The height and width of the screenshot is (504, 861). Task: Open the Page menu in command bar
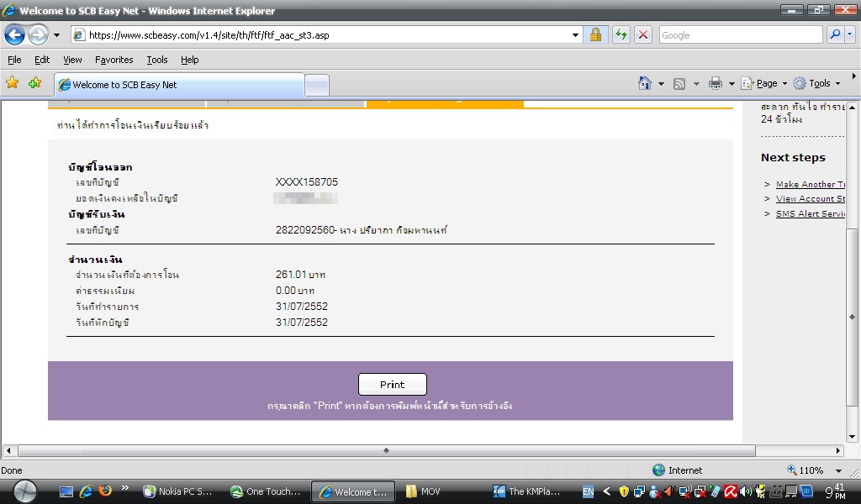point(763,83)
